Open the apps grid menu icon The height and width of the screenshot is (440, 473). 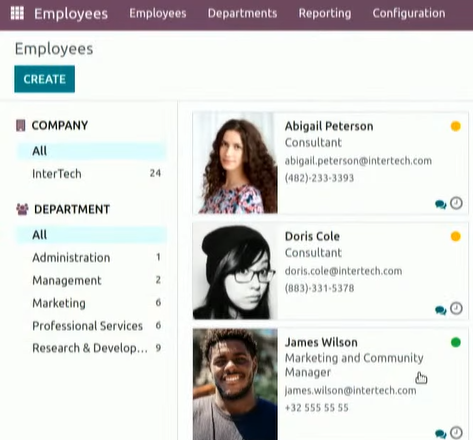17,13
